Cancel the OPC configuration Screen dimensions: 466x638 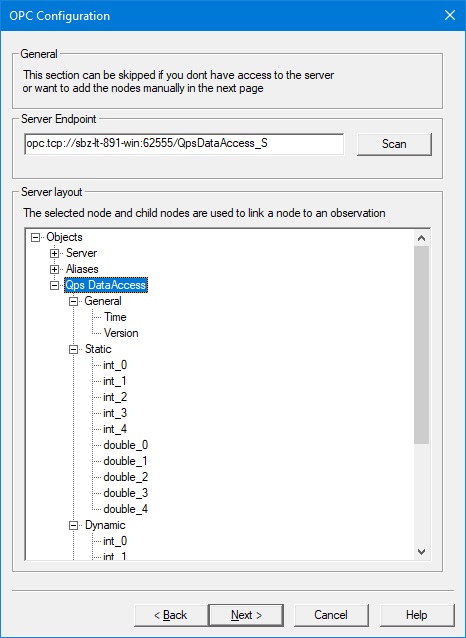[x=331, y=615]
